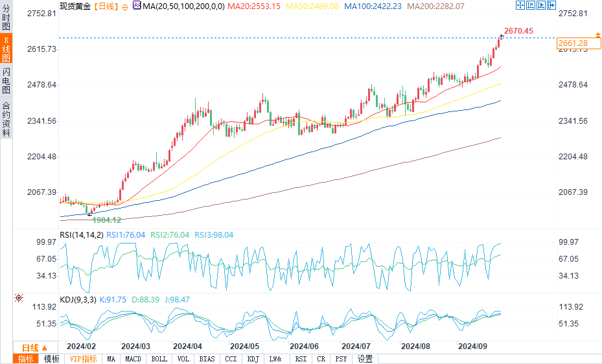Click the orange up-arrow above price 2661.28

coord(596,34)
